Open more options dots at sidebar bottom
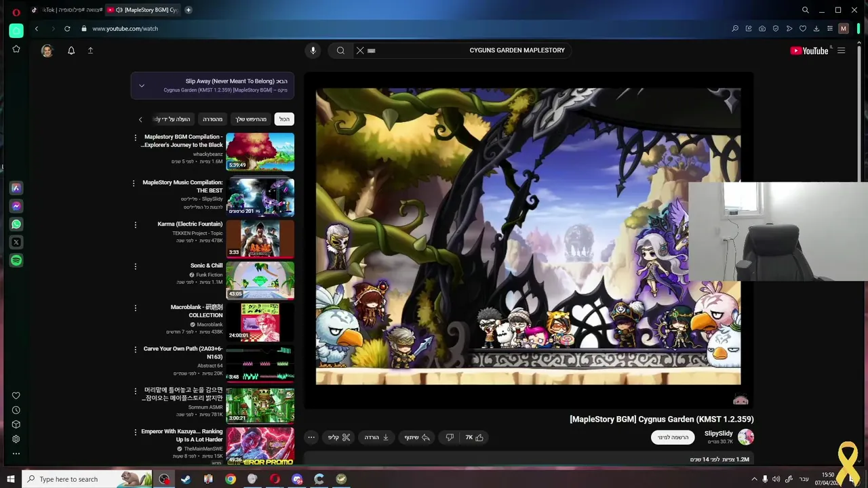 coord(16,453)
